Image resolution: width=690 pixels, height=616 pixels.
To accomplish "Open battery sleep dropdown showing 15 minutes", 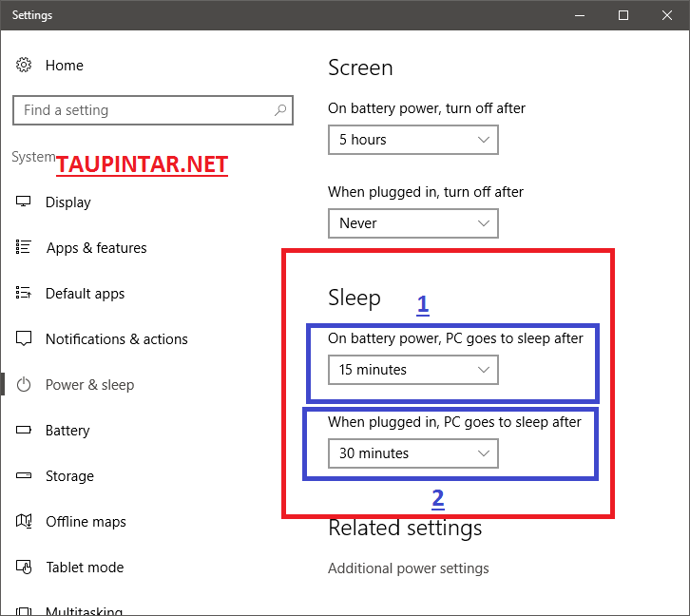I will (x=413, y=370).
